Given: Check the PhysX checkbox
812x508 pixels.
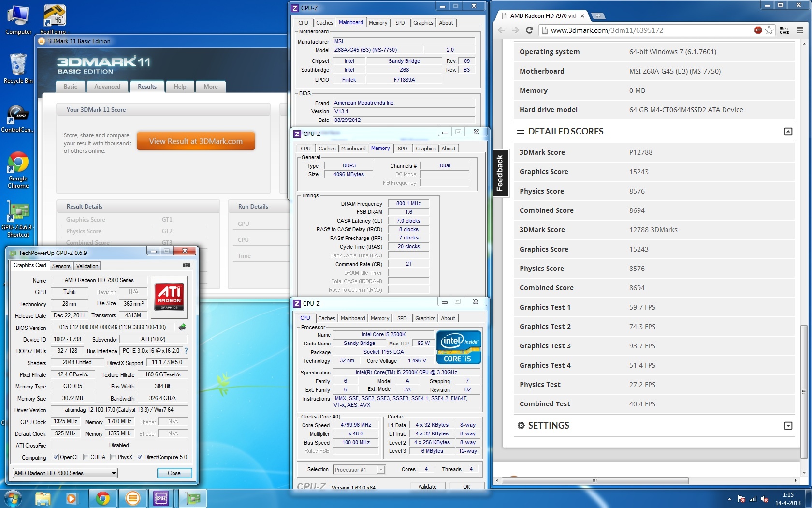Looking at the screenshot, I should (113, 457).
